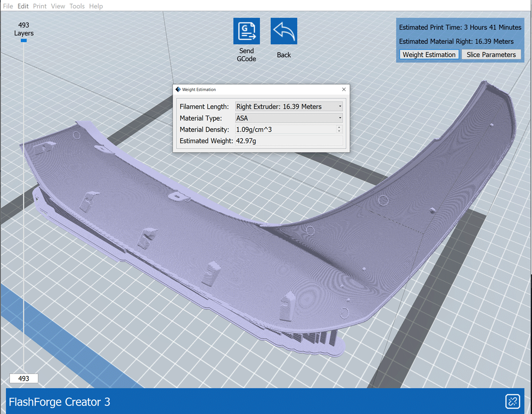The image size is (532, 414).
Task: Open the File menu
Action: pyautogui.click(x=8, y=6)
